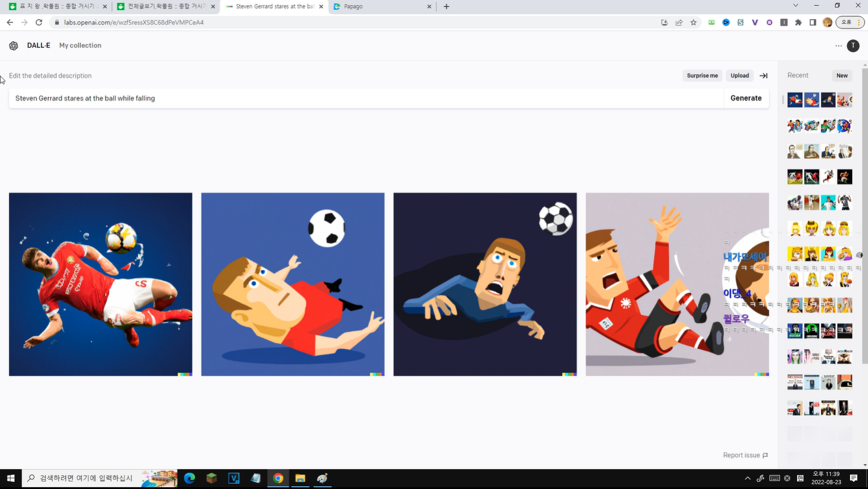Click the Upload button
The height and width of the screenshot is (489, 868).
740,75
